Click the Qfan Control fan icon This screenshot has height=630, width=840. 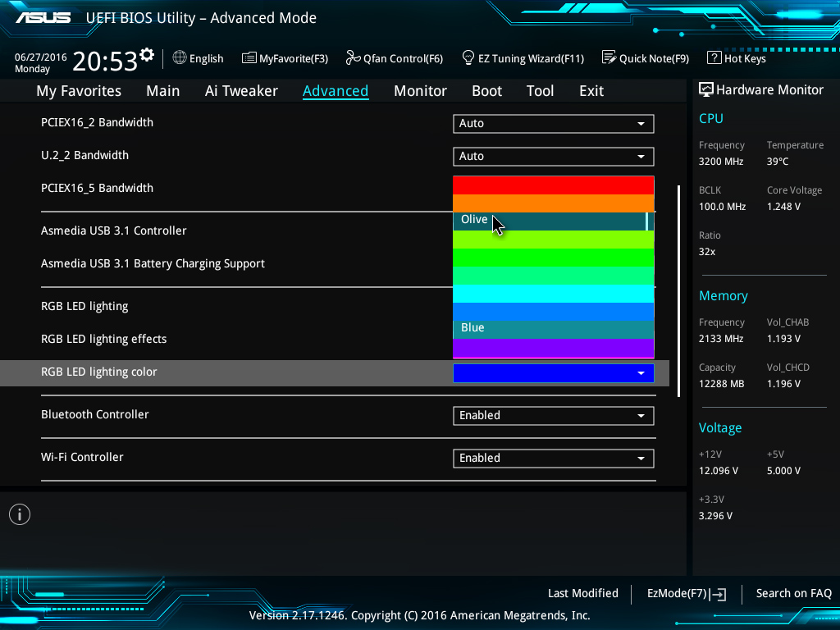(x=353, y=57)
